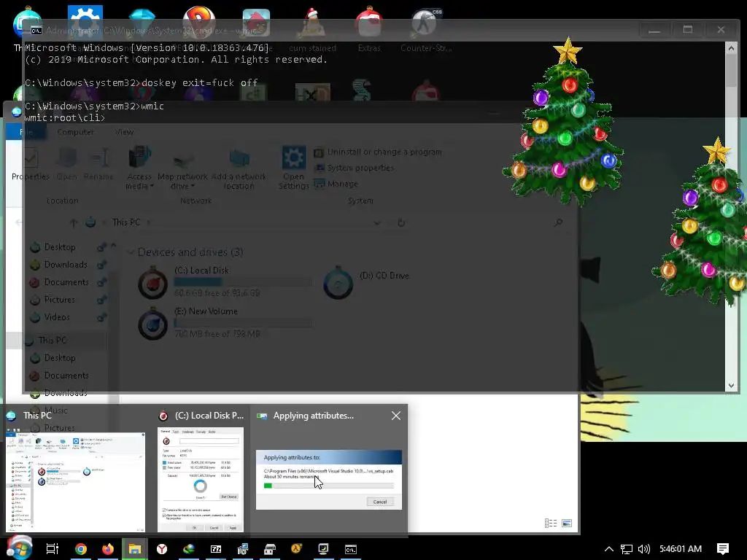Select the Applying attributes preview thumbnail
The height and width of the screenshot is (560, 747).
(x=329, y=480)
